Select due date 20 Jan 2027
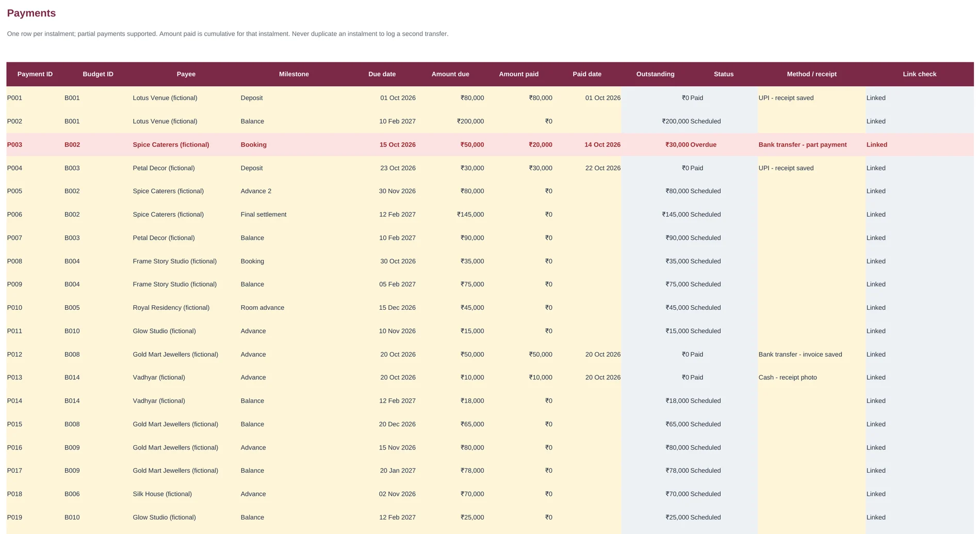Viewport: 980px width, 534px height. click(382, 471)
